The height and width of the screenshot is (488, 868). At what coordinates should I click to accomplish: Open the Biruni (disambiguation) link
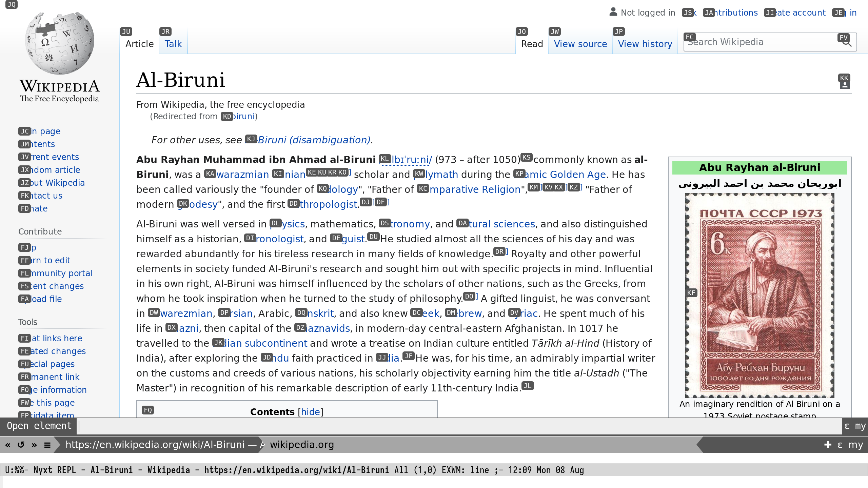click(314, 140)
